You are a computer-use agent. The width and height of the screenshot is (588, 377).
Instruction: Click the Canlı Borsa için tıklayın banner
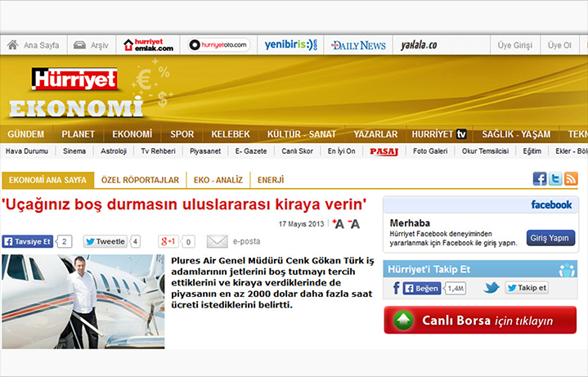pos(480,320)
